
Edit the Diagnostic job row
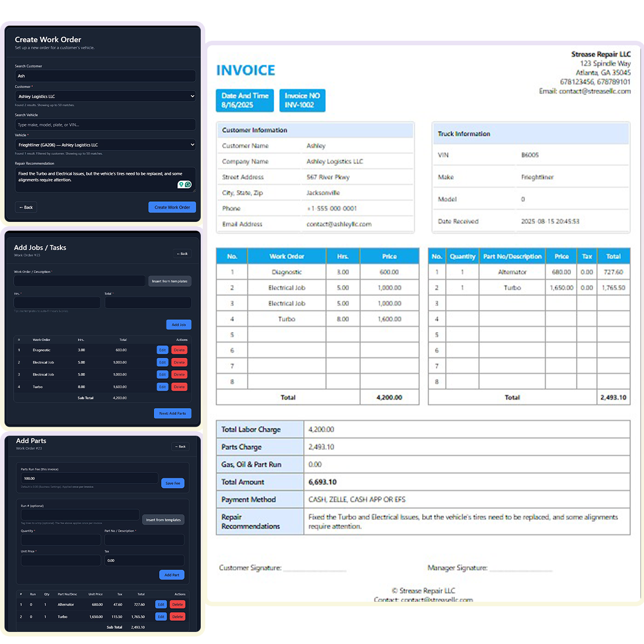(x=162, y=350)
